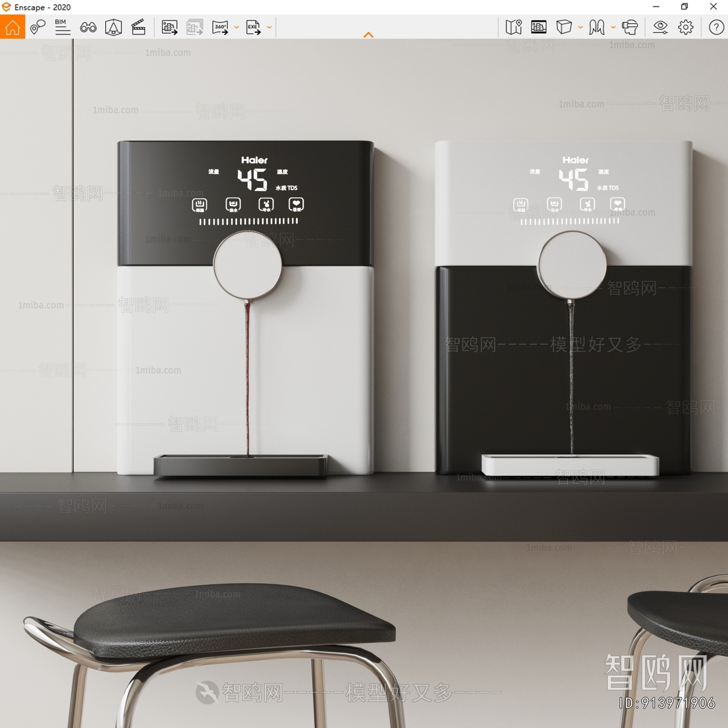Expand the EXE export dropdown arrow

(x=269, y=27)
